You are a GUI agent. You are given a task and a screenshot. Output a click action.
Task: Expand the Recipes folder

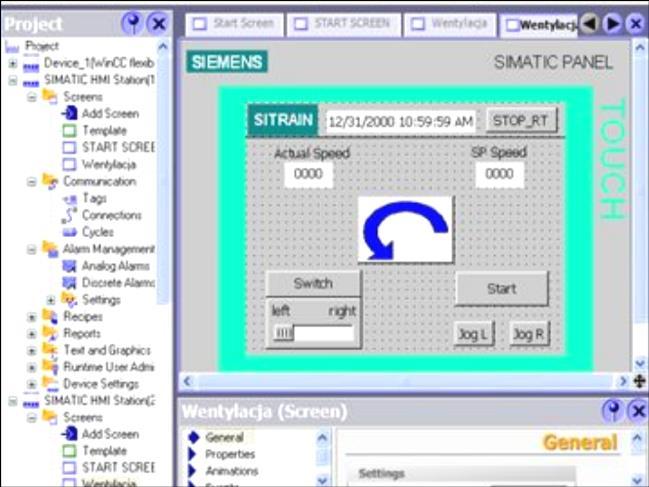pos(32,317)
